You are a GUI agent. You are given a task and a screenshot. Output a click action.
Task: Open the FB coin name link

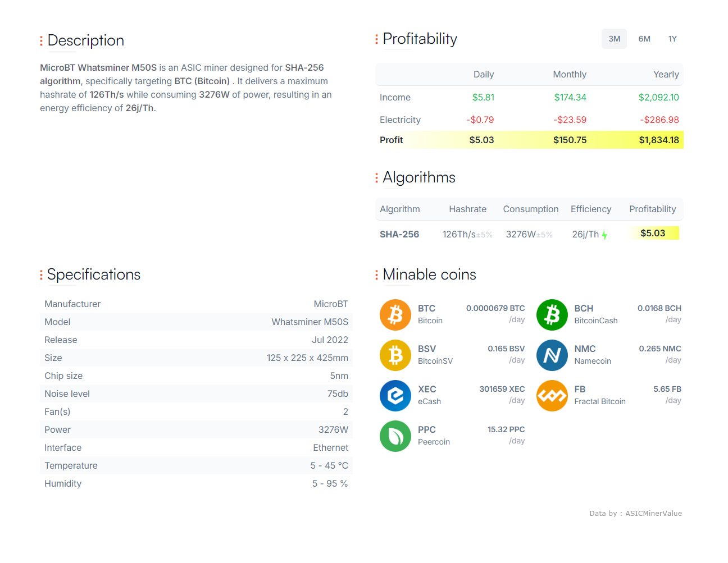[580, 389]
